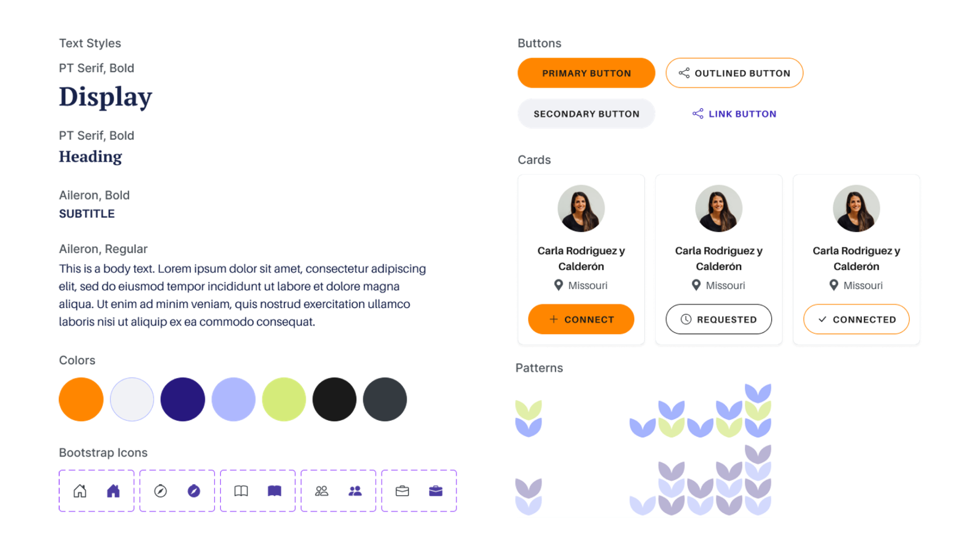Select the outlined people icon
Image resolution: width=980 pixels, height=551 pixels.
[x=322, y=491]
